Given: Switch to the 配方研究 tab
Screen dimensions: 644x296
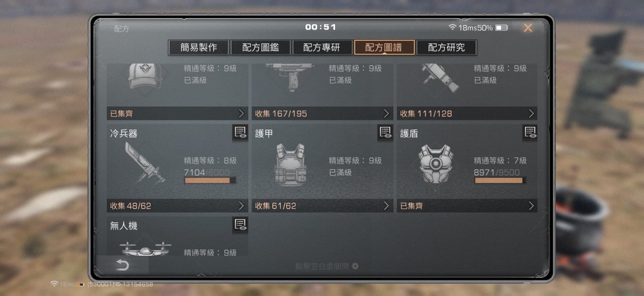Looking at the screenshot, I should click(x=446, y=48).
